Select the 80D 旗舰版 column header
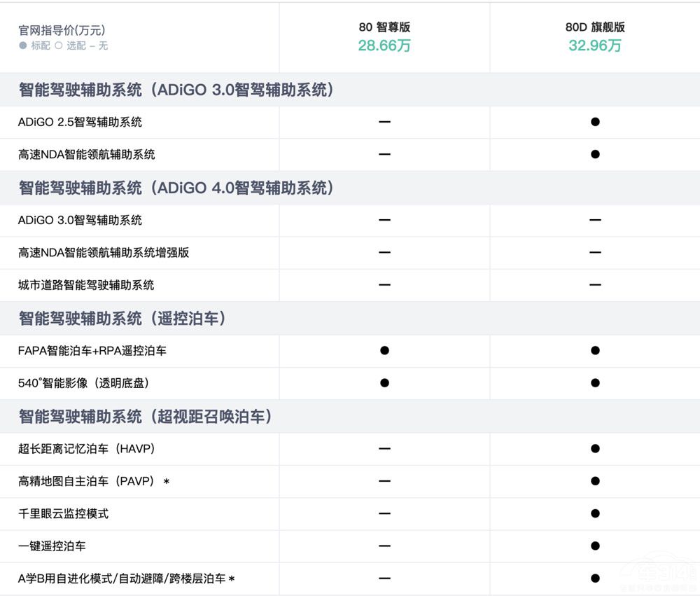700x596 pixels. [x=595, y=27]
